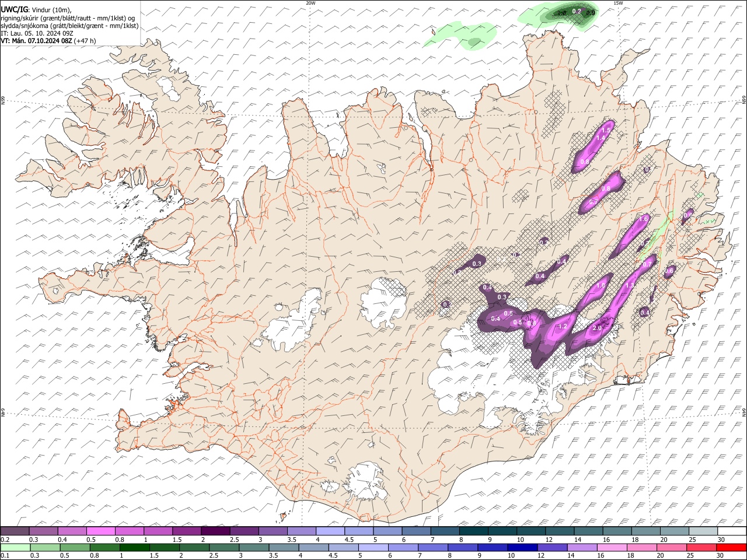Click the "15W" longitude label
This screenshot has height=560, width=747.
618,3
